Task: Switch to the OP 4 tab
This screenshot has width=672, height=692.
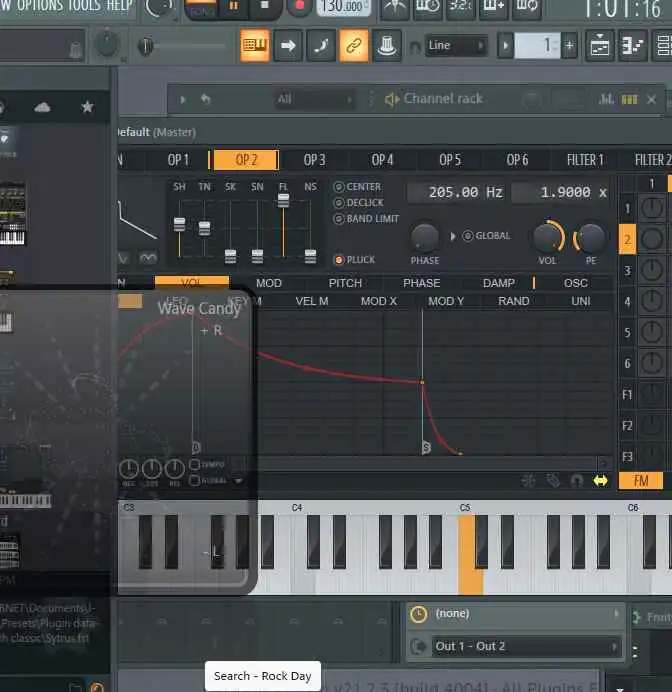Action: [382, 160]
